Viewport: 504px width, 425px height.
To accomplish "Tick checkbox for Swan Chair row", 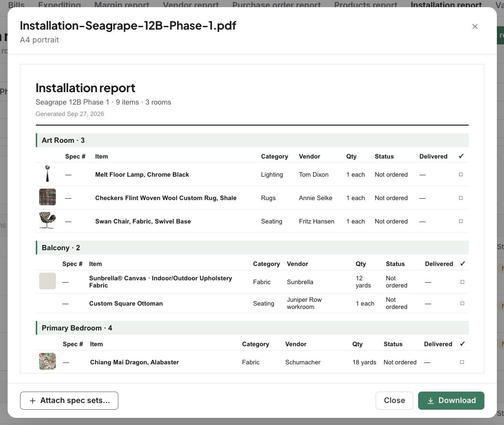I will tap(461, 222).
